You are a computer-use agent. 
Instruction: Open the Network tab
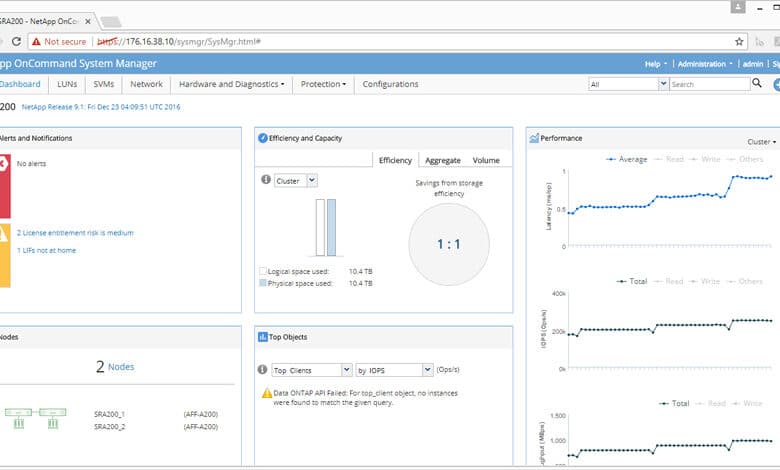point(146,84)
